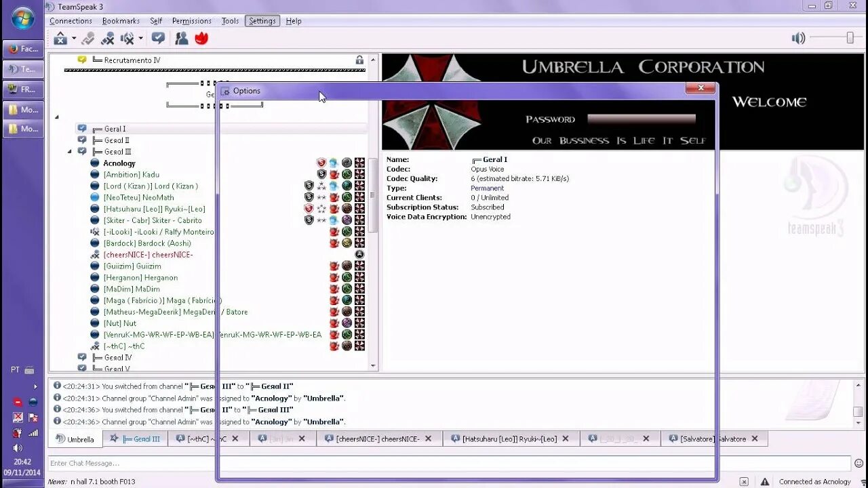Select user [Guiizim] Guiizim

click(132, 266)
